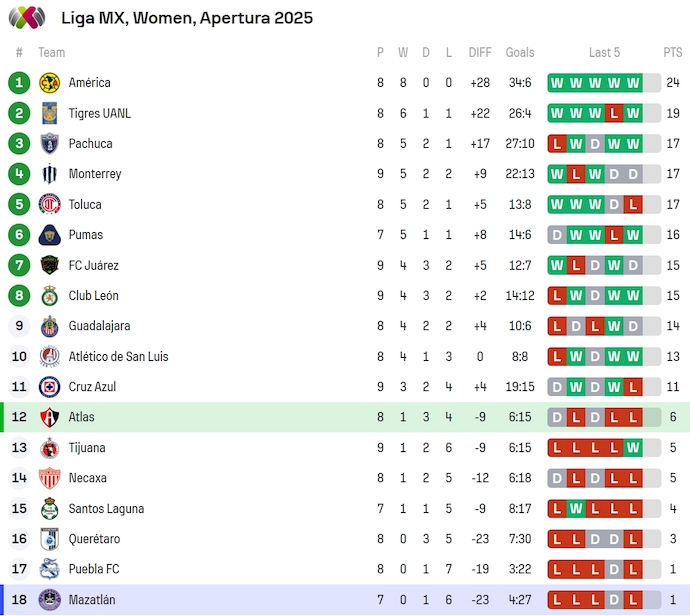The image size is (690, 616).
Task: Open Pumas via its crest icon
Action: (x=49, y=235)
